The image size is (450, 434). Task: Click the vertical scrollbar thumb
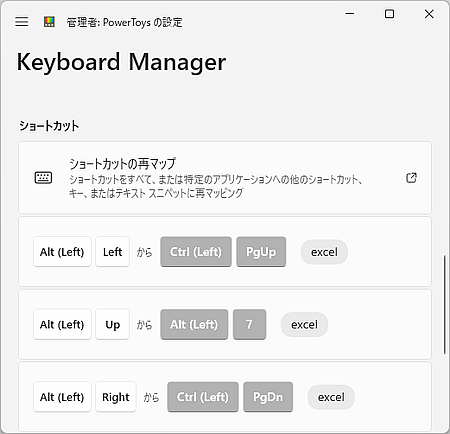[444, 305]
